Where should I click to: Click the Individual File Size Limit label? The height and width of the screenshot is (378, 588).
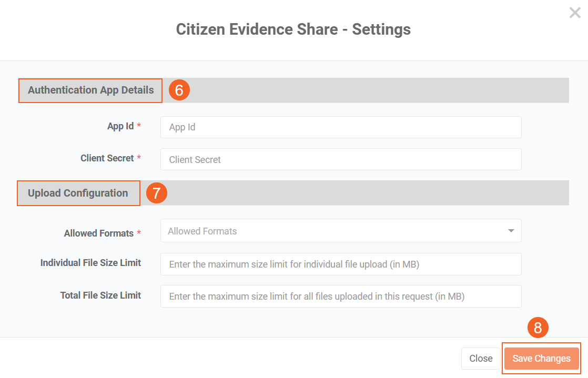pos(90,263)
